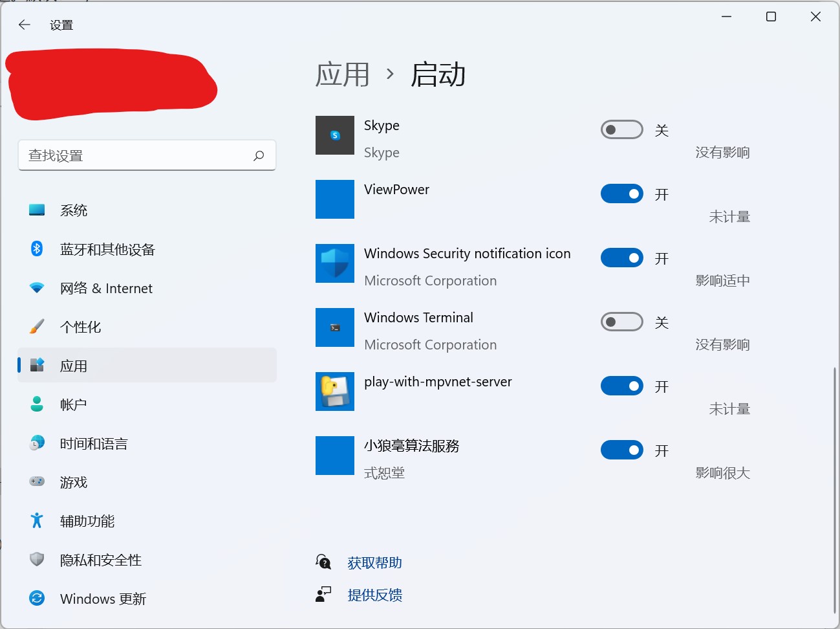Click the Windows 更新 refresh icon
This screenshot has width=840, height=629.
(37, 598)
